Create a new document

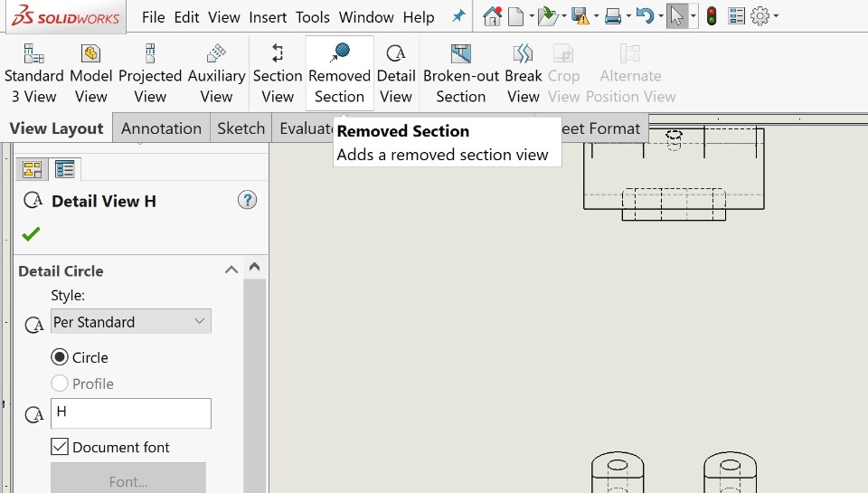pos(515,16)
